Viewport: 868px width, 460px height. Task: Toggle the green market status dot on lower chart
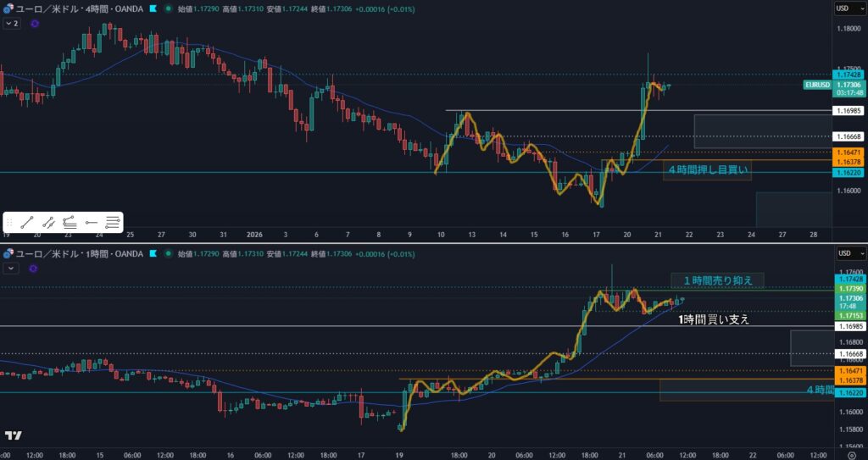point(169,253)
